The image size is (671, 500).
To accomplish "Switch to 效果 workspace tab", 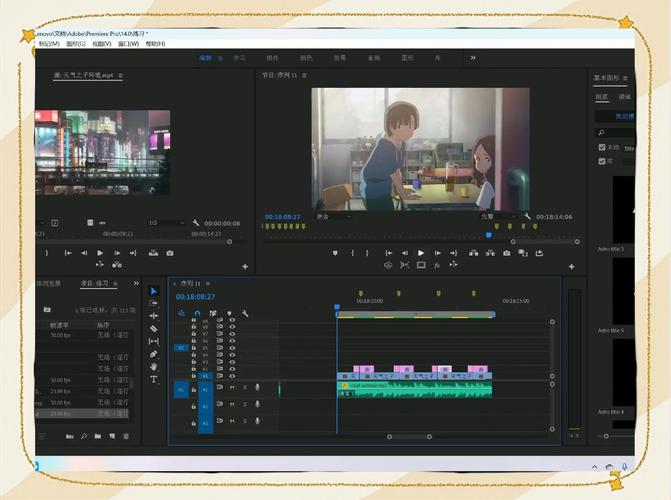I will [x=340, y=58].
